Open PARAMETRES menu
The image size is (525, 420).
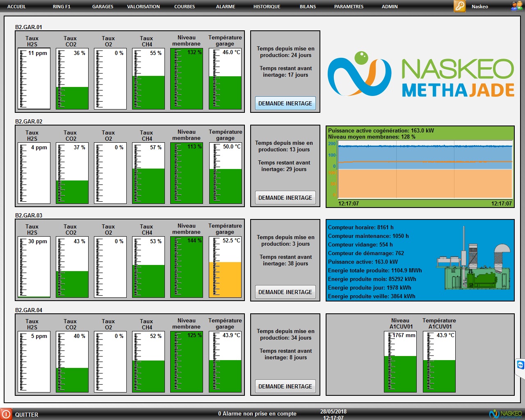point(349,7)
